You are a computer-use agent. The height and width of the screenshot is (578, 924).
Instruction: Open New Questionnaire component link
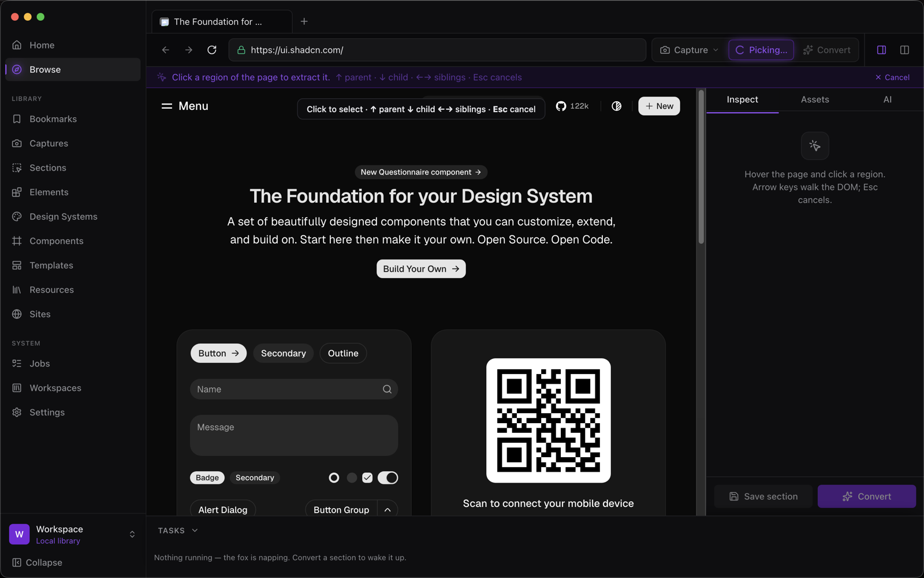click(421, 172)
